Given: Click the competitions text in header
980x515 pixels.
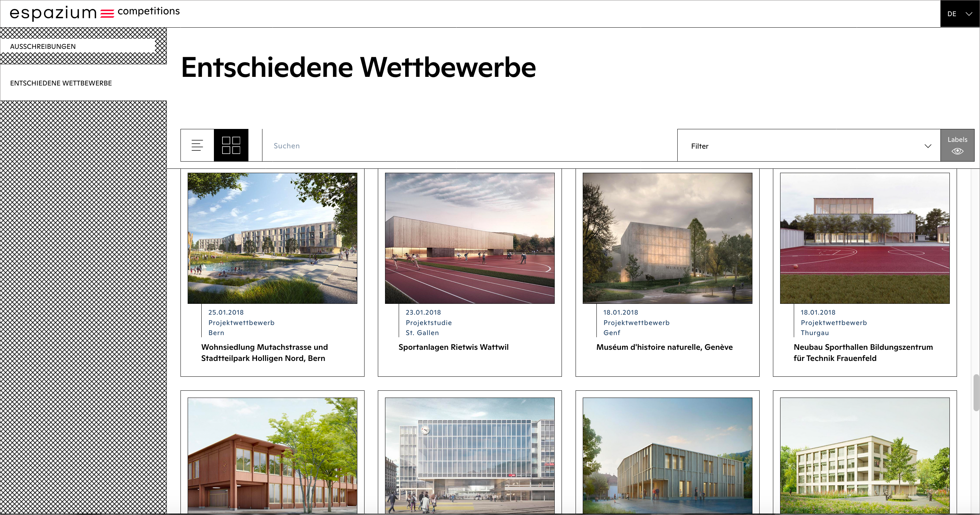Looking at the screenshot, I should [x=149, y=11].
